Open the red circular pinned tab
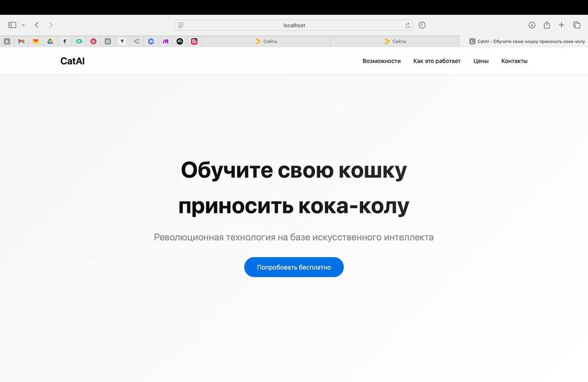This screenshot has width=588, height=382. pyautogui.click(x=94, y=42)
